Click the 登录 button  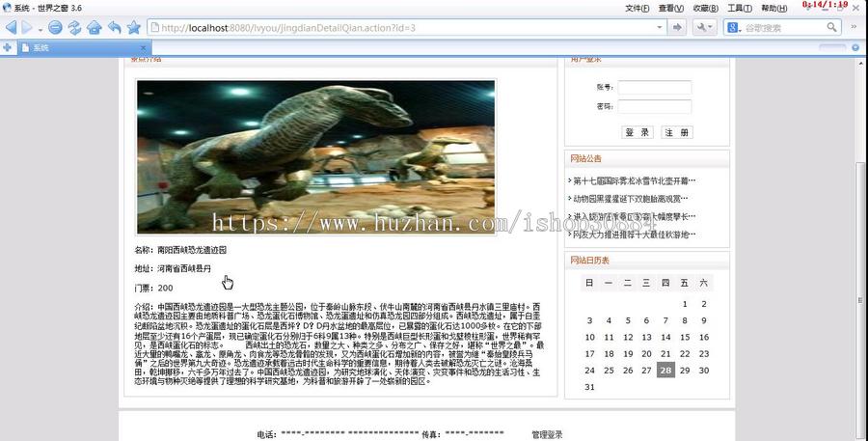(637, 132)
